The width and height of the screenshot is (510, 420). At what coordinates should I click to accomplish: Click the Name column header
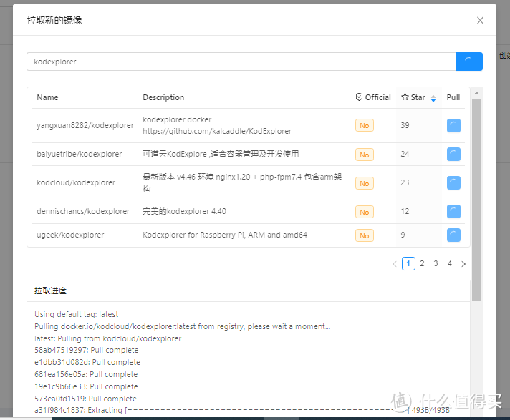tap(47, 97)
